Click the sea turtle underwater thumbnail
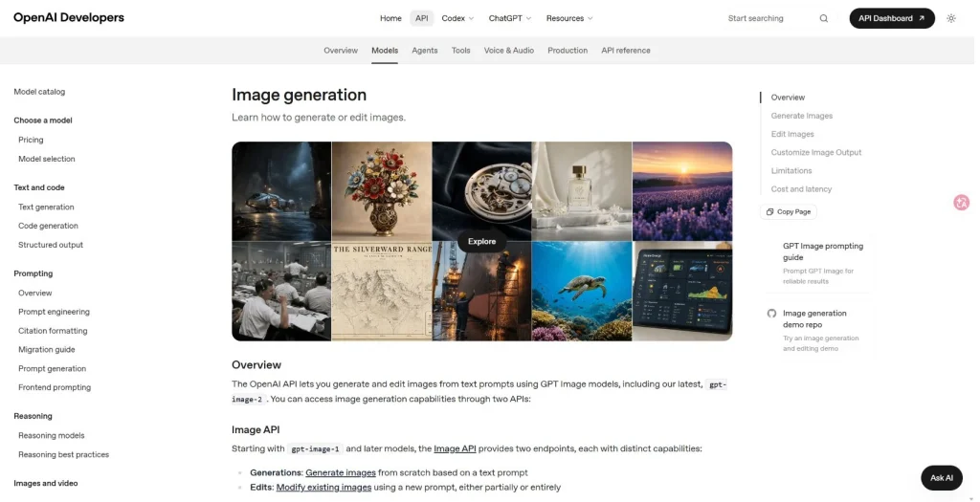Viewport: 980px width, 502px height. click(582, 291)
